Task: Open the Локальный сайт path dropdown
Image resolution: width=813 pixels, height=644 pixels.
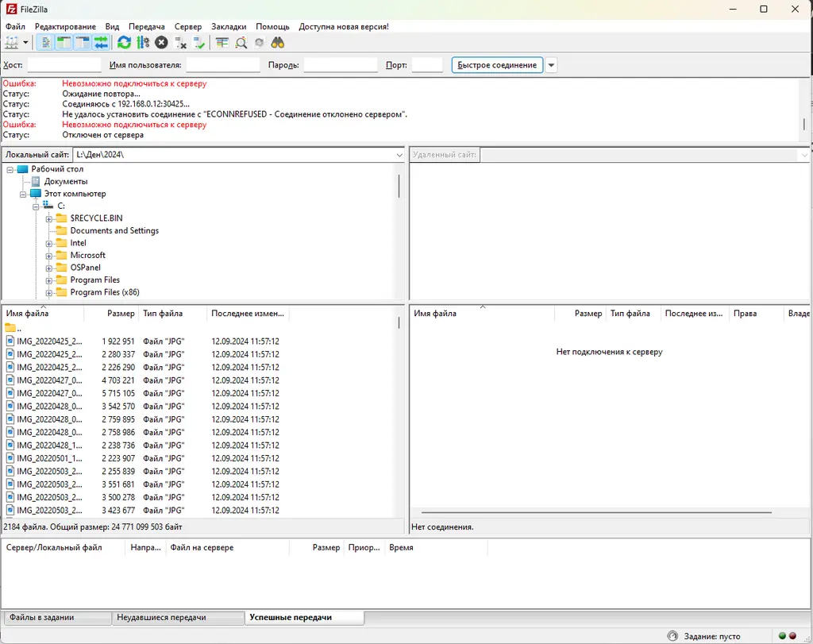Action: click(399, 155)
